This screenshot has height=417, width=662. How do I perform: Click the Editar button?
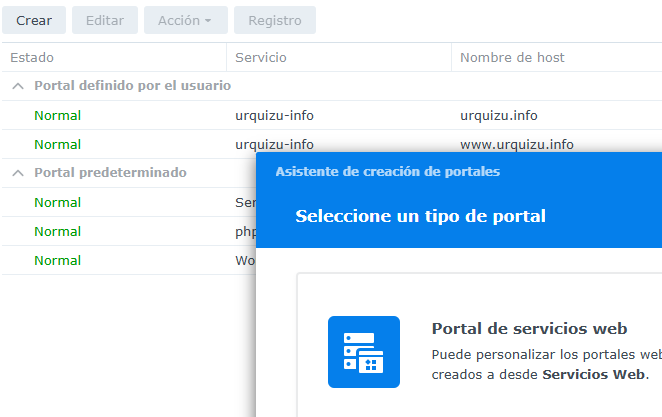point(105,20)
